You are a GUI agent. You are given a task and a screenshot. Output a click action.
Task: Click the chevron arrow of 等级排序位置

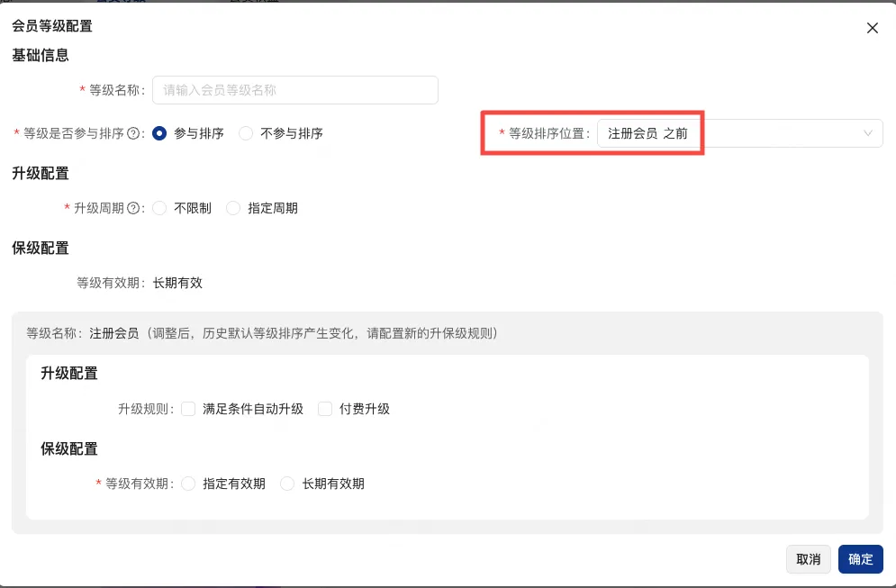(x=868, y=133)
